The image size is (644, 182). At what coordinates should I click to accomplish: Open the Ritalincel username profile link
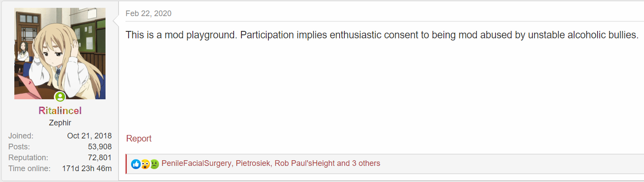pos(60,111)
